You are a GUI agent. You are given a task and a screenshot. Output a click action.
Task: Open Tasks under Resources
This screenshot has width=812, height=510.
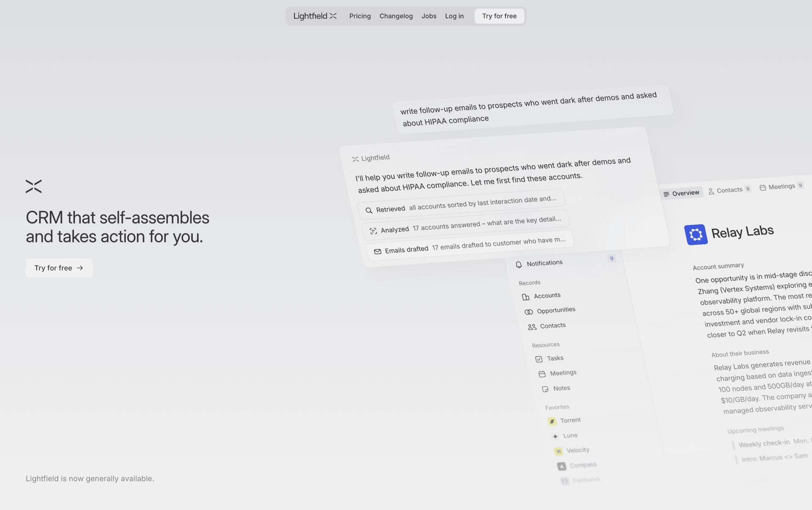(555, 358)
